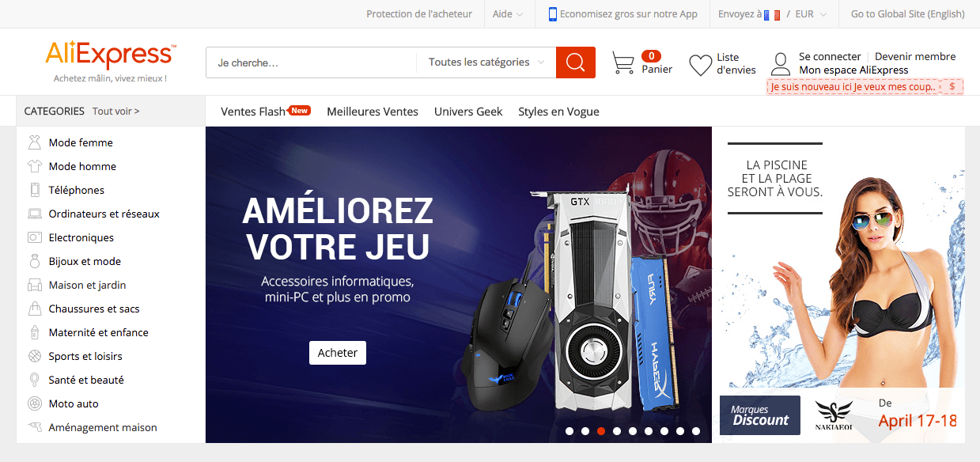980x462 pixels.
Task: Go to Meilleures Ventes section
Action: [373, 112]
